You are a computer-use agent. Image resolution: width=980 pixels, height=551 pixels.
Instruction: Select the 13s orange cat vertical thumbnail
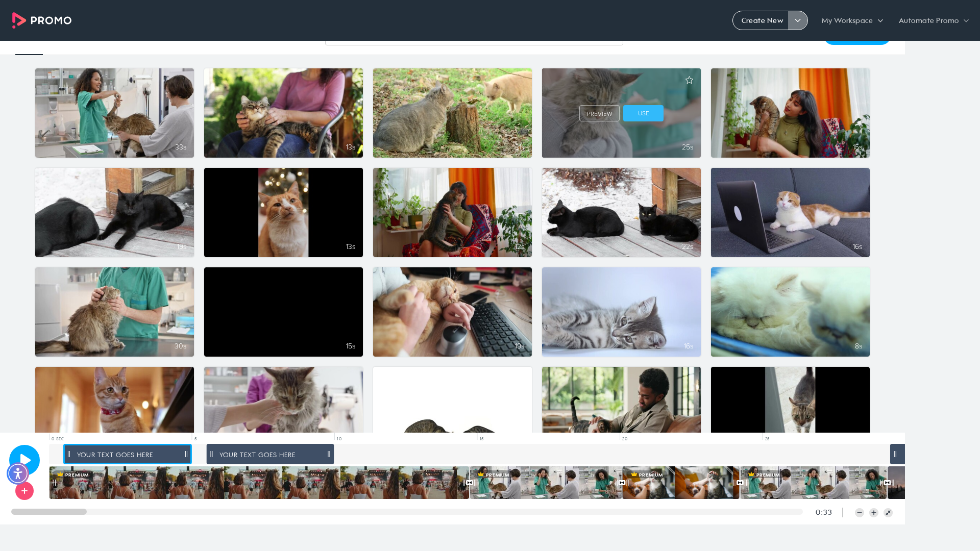pyautogui.click(x=283, y=212)
